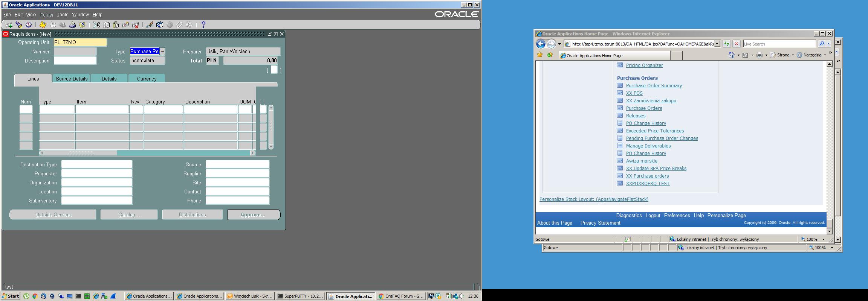Click the paperclip Attachments icon
Screen dimensions: 868x301
coord(179,25)
